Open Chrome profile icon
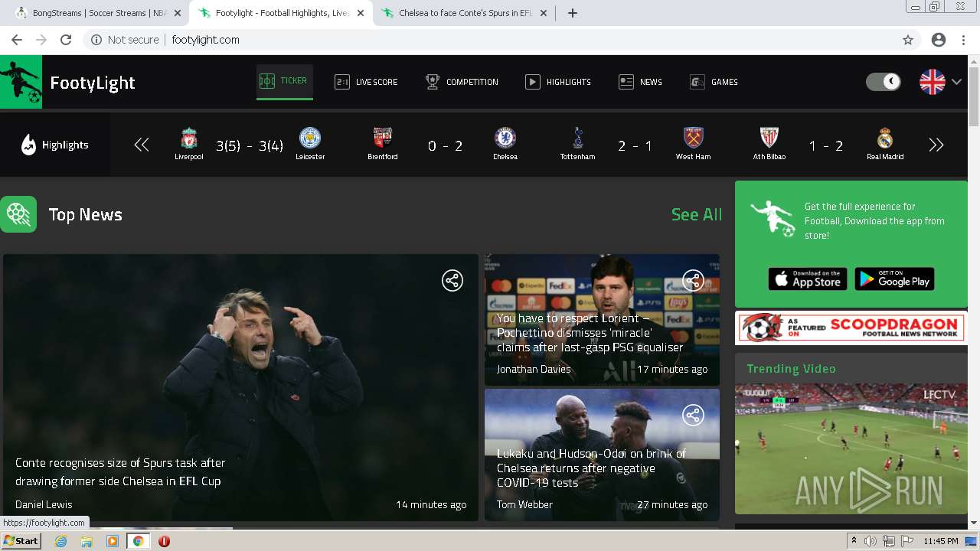The width and height of the screenshot is (980, 551). pos(939,40)
